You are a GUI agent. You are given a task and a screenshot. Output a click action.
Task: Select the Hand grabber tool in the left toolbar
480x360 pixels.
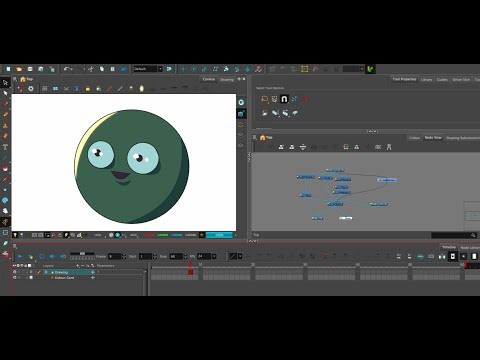click(x=5, y=211)
